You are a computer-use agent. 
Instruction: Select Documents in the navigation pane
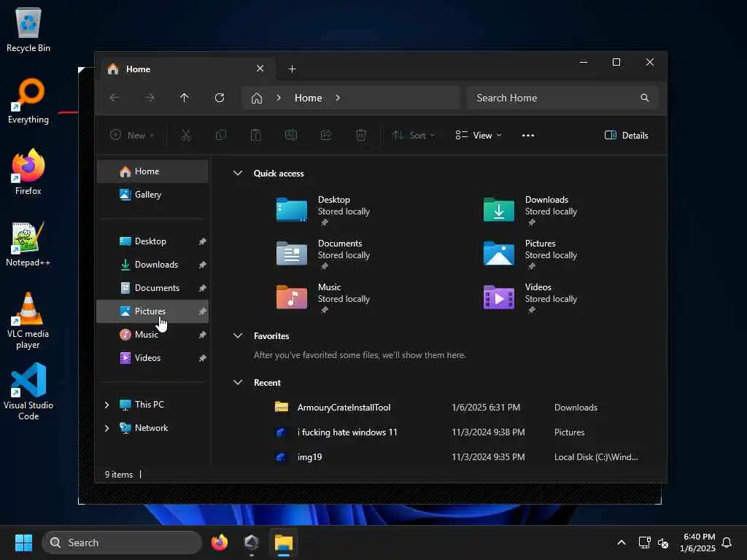click(x=152, y=288)
